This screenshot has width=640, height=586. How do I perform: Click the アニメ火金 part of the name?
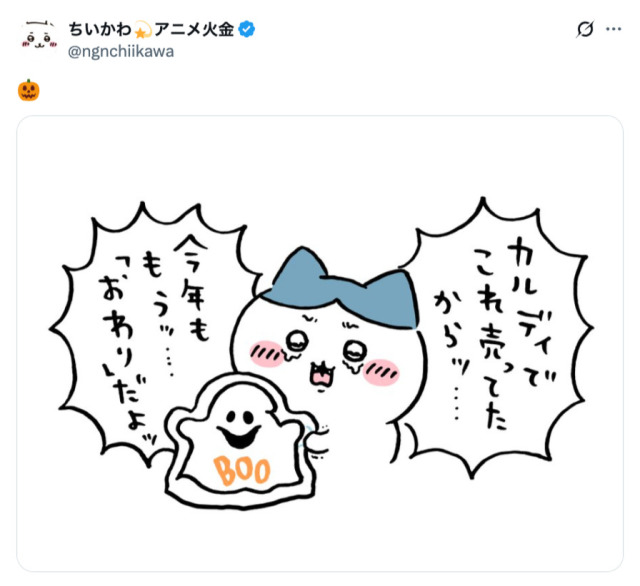(x=194, y=29)
